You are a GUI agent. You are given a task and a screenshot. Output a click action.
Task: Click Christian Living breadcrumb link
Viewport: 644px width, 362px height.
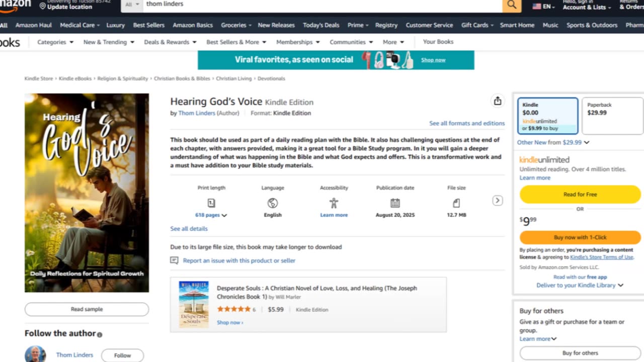tap(234, 79)
